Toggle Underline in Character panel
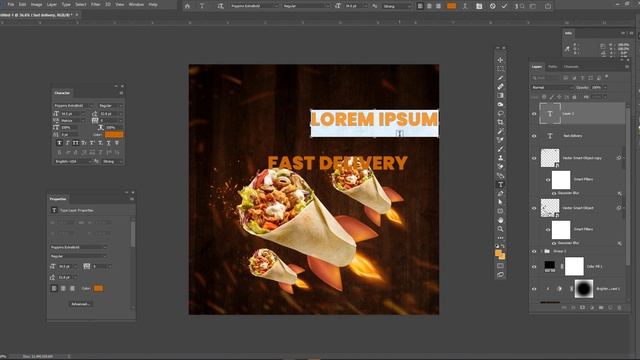 108,143
